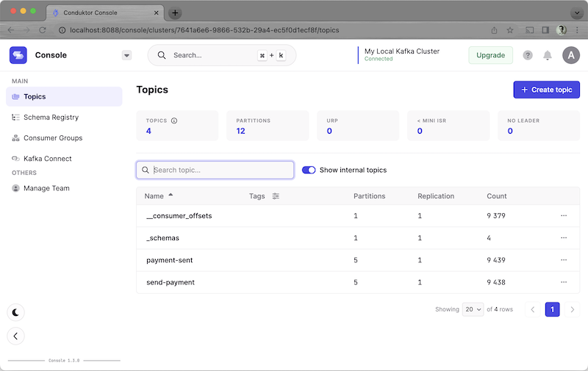The image size is (588, 371).
Task: Click the Create topic button
Action: tap(546, 90)
